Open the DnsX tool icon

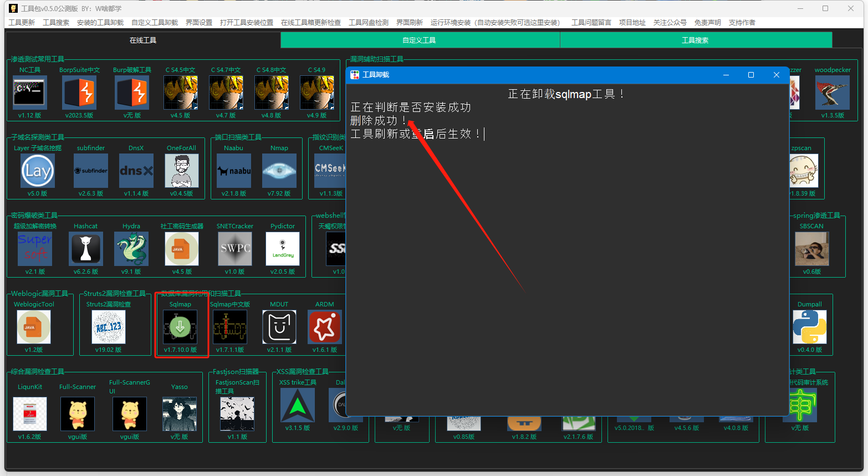click(x=136, y=171)
